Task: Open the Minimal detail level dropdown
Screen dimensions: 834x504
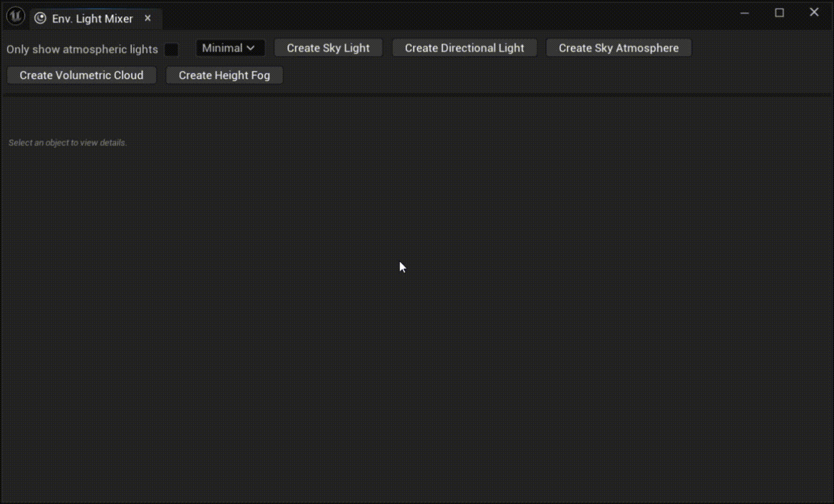Action: pos(230,48)
